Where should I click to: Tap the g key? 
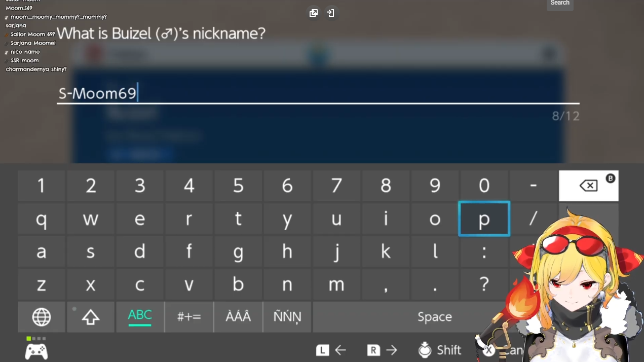(238, 251)
